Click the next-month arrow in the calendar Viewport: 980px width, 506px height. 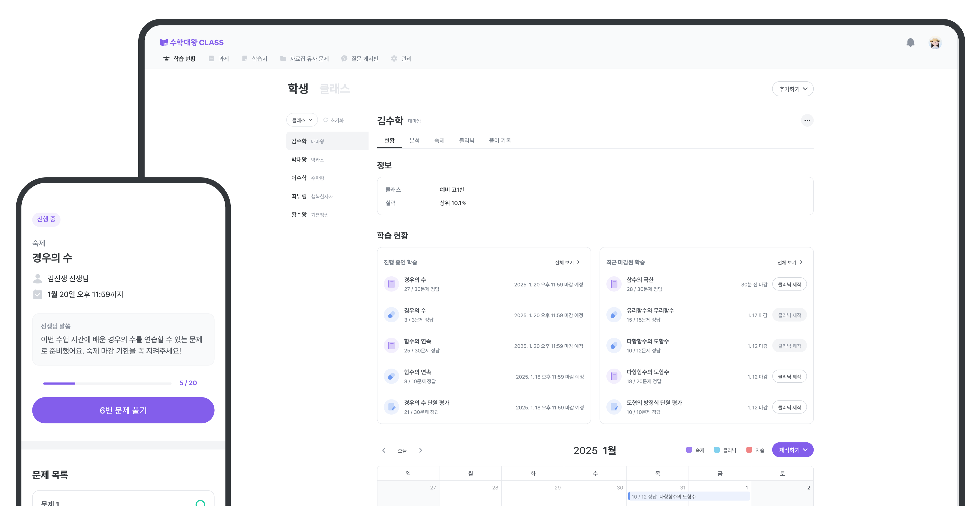[x=421, y=450]
